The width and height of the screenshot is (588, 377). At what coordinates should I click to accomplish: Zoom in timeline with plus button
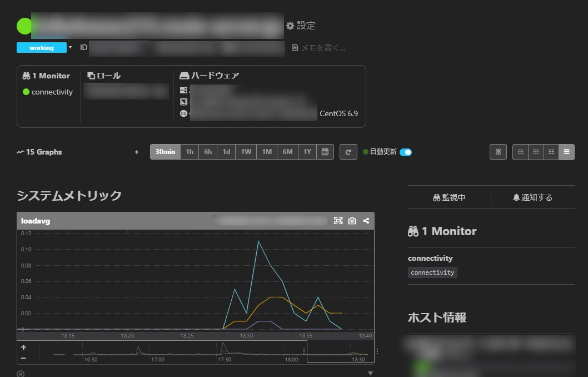pos(23,348)
